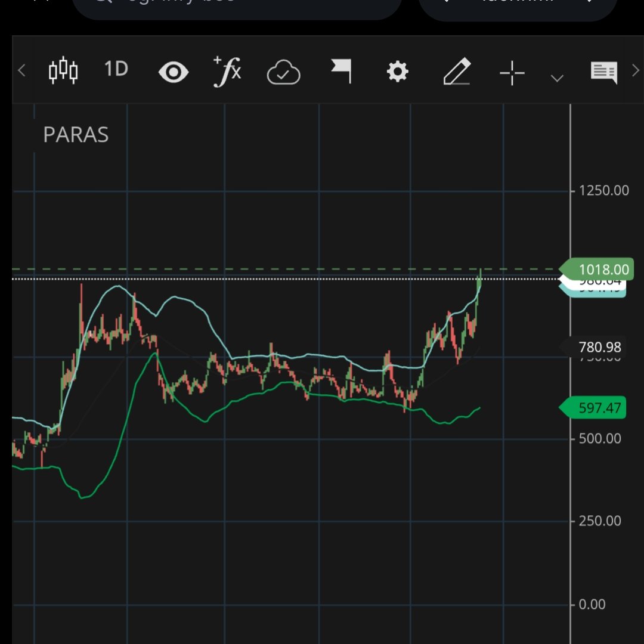Screen dimensions: 644x644
Task: Open the candlestick chart type selector
Action: (x=63, y=70)
